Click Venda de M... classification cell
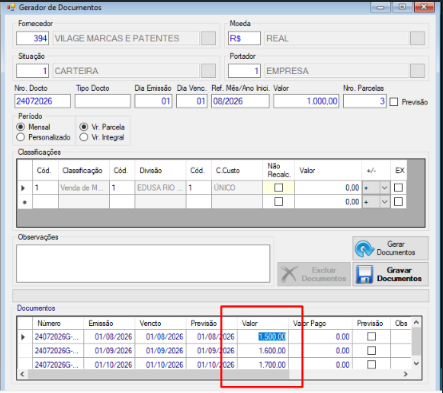The width and height of the screenshot is (443, 393). tap(84, 188)
